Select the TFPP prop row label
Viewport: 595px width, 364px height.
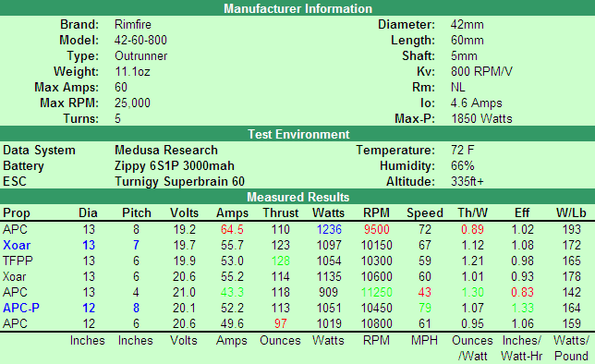18,261
